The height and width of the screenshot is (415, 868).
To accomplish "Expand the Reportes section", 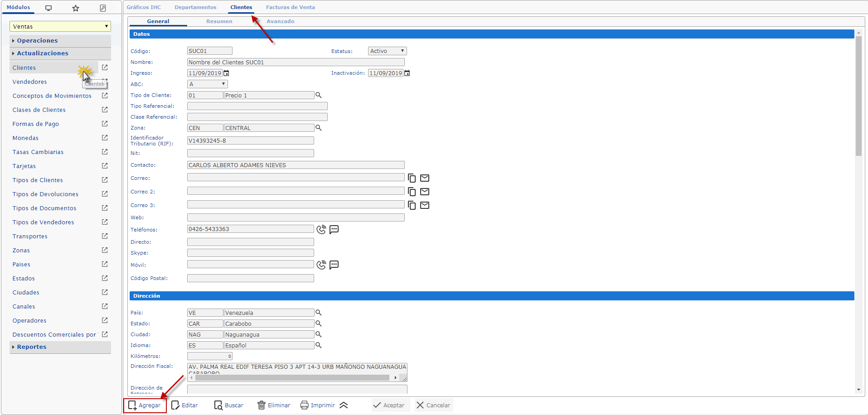I will click(x=60, y=347).
